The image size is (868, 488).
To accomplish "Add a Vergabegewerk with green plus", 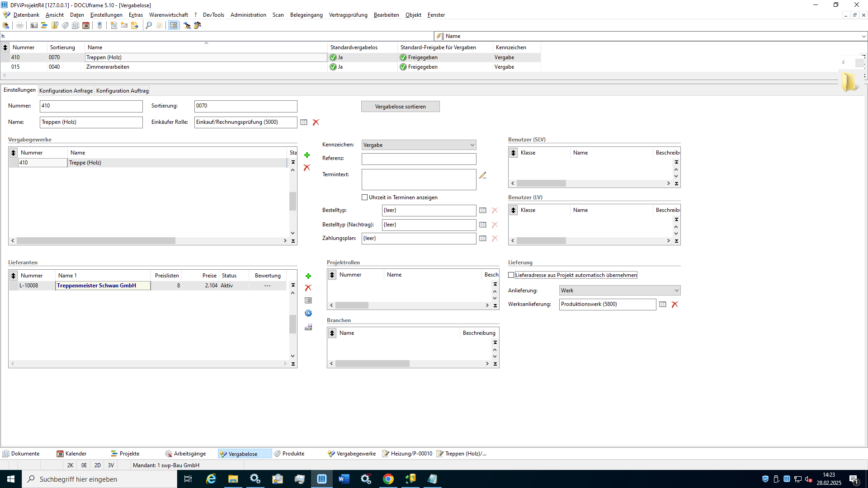I will point(307,155).
